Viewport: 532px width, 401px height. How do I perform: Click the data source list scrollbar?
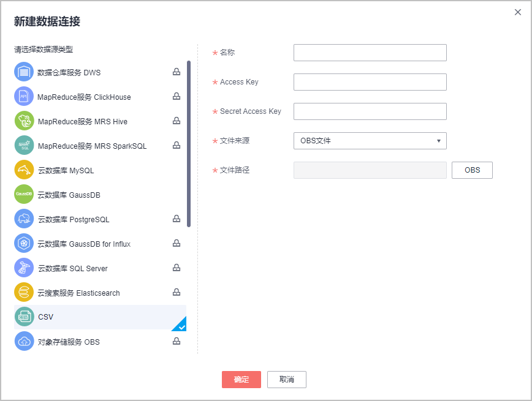[189, 144]
